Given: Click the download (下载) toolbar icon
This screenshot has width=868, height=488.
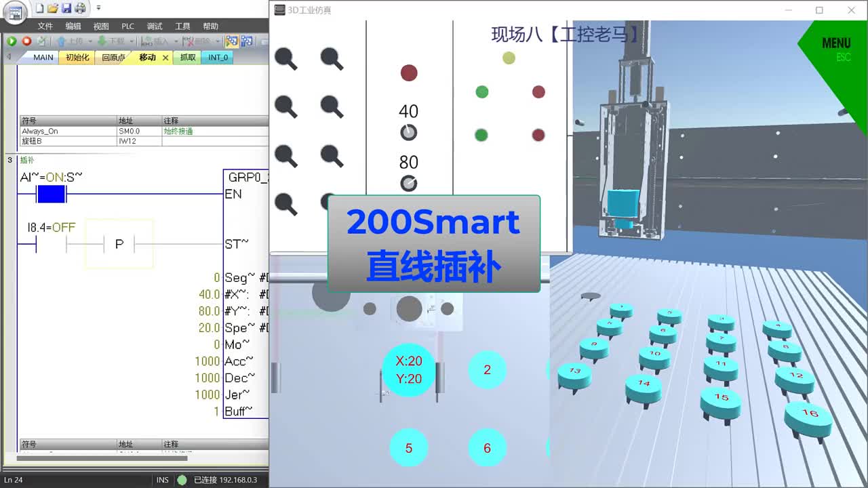Looking at the screenshot, I should pyautogui.click(x=111, y=41).
